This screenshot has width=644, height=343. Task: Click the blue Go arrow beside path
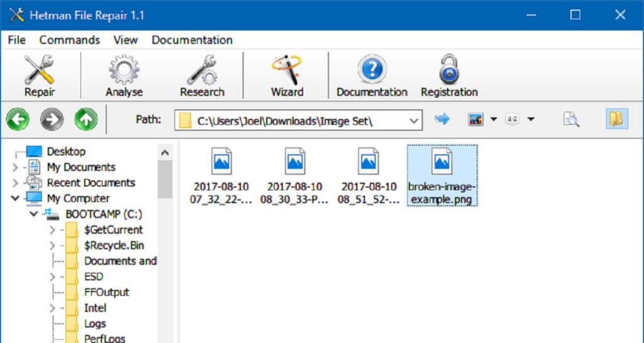coord(443,119)
